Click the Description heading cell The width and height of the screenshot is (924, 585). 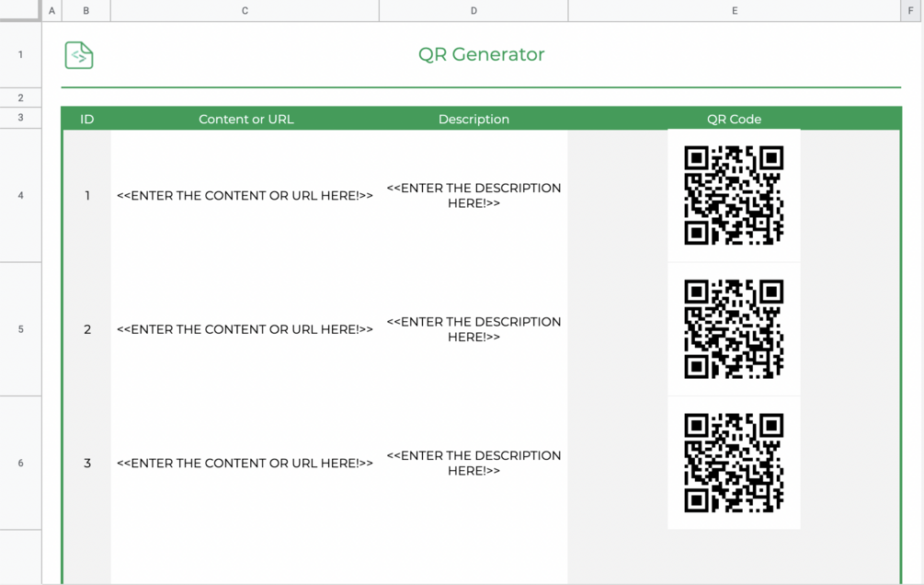(x=473, y=120)
